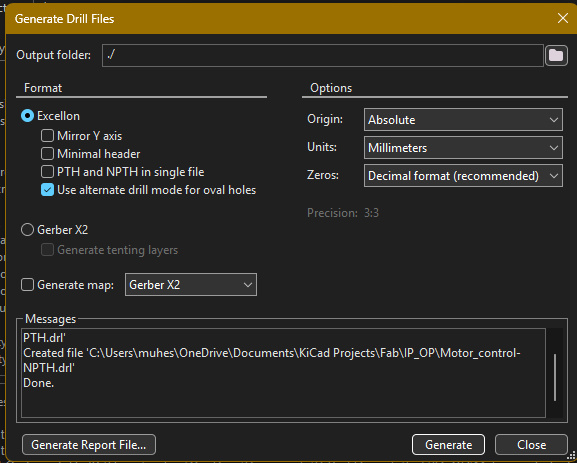Open the Units dropdown showing Millimeters

pyautogui.click(x=463, y=148)
